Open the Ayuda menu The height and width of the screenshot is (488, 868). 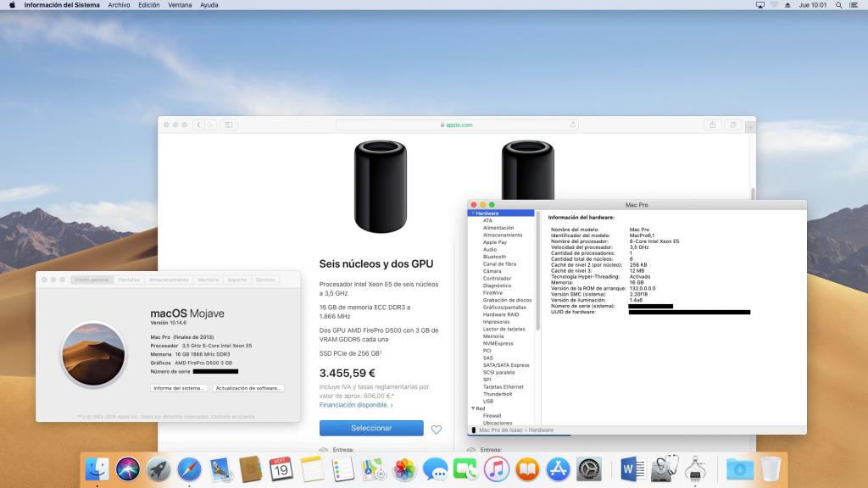click(x=209, y=5)
